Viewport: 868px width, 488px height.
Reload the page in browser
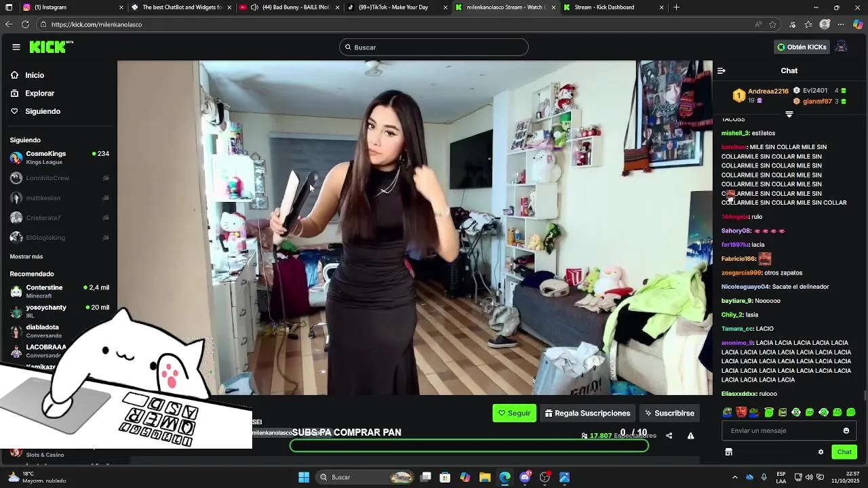[x=25, y=24]
